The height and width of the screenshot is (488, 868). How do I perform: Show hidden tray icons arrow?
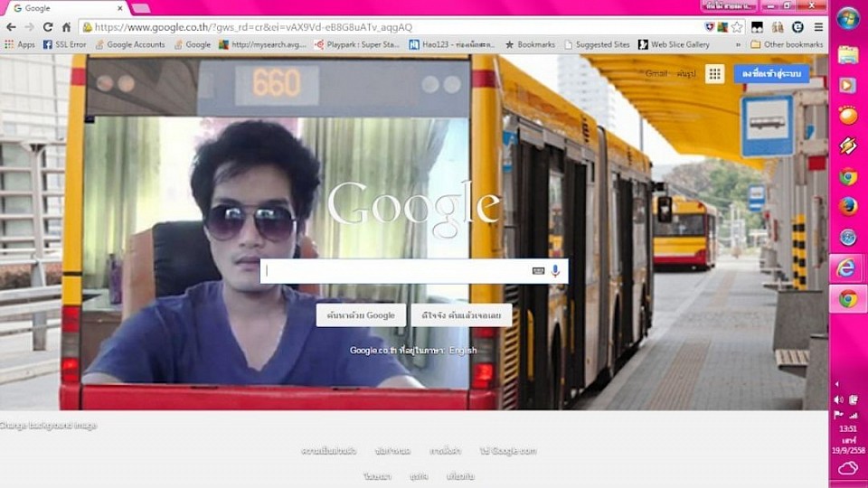[x=836, y=383]
